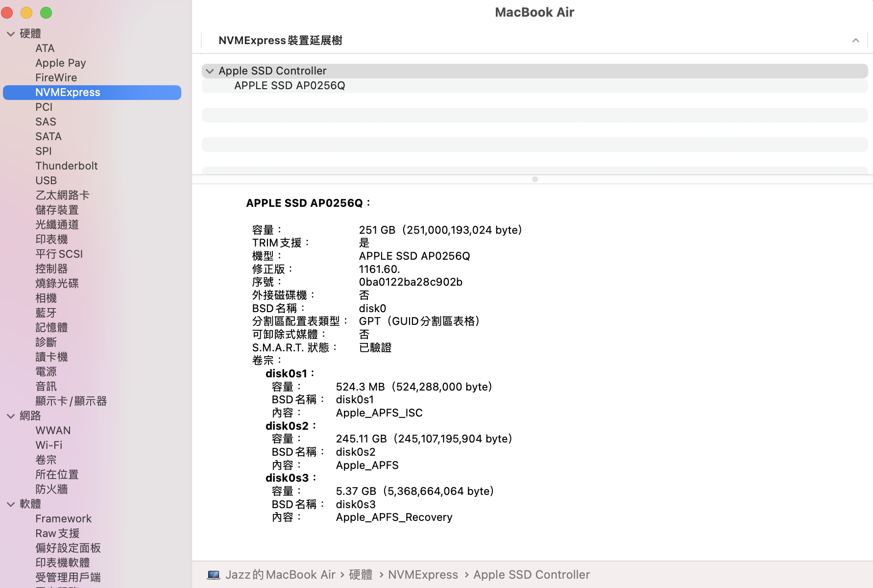Click GPT partition map type value
The image size is (873, 588).
coord(419,321)
